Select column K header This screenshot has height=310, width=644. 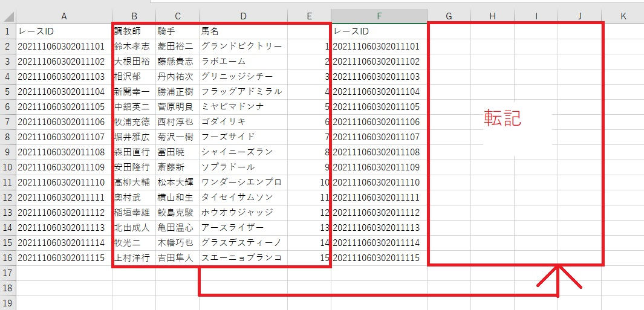point(623,16)
